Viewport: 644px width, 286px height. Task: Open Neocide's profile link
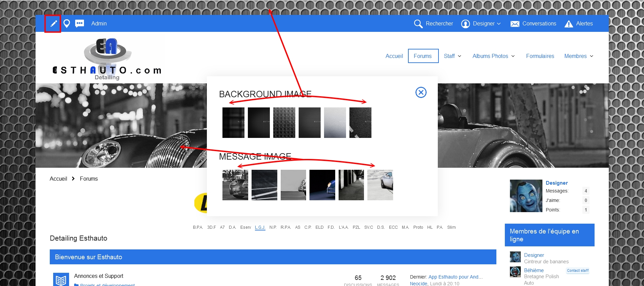pyautogui.click(x=419, y=284)
